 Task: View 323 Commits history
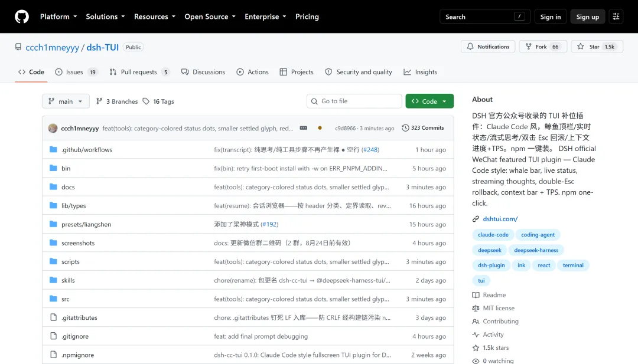coord(423,128)
